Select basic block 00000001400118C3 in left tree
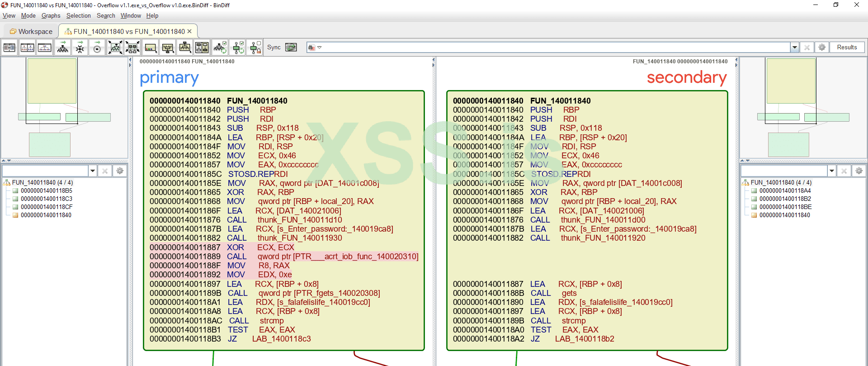 [x=46, y=199]
